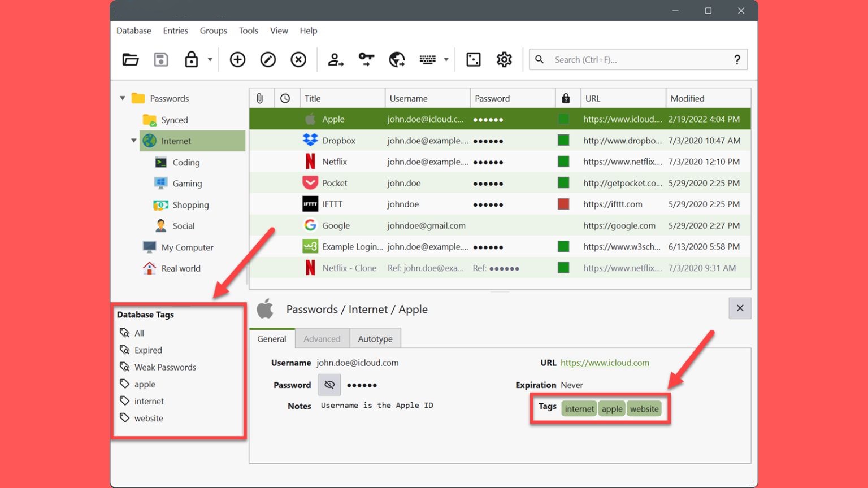Viewport: 868px width, 488px height.
Task: Focus the Search (Ctrl+F) field
Action: 639,59
